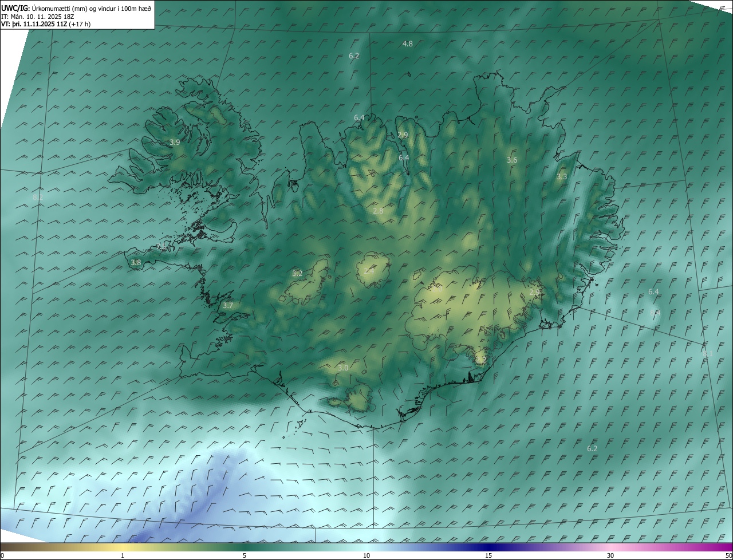This screenshot has height=560, width=733.
Task: Click the 2.2 value label near the coast
Action: [480, 360]
